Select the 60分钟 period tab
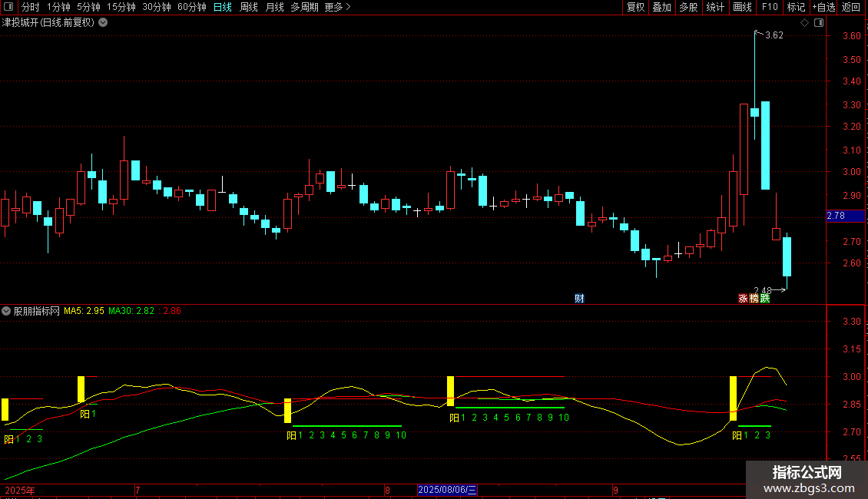 pyautogui.click(x=192, y=7)
